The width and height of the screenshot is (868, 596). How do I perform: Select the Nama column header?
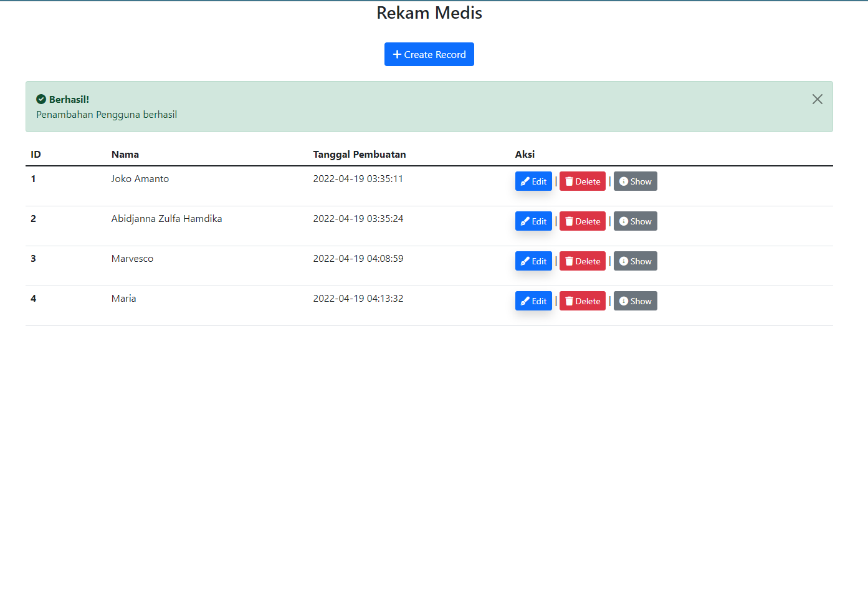pyautogui.click(x=125, y=154)
